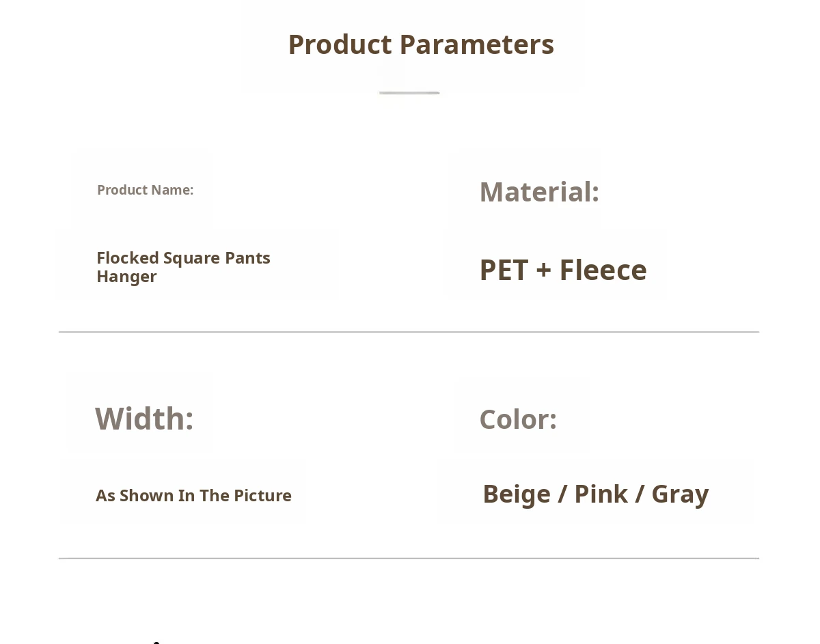The image size is (820, 644).
Task: Select the "Material:" label
Action: [539, 192]
